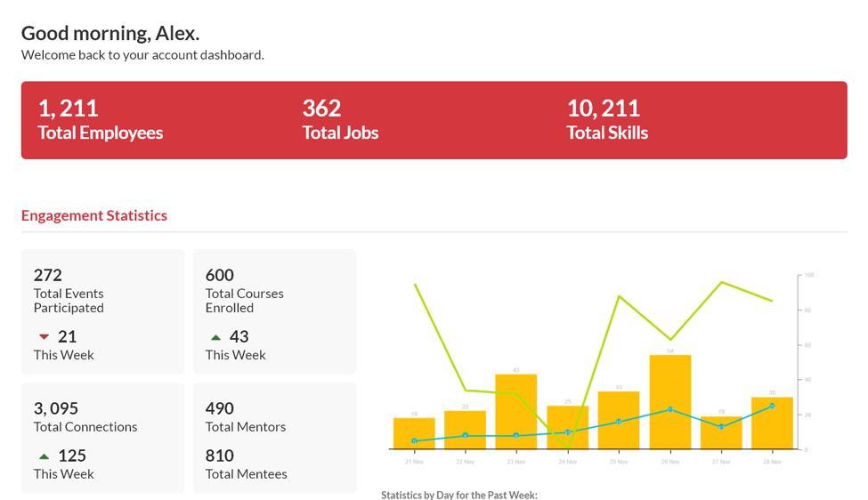868x500 pixels.
Task: Click the 100 value on chart axis
Action: point(808,275)
